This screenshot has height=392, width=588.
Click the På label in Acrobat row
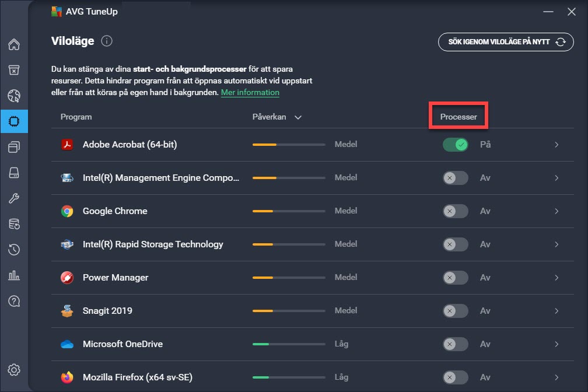tap(485, 145)
